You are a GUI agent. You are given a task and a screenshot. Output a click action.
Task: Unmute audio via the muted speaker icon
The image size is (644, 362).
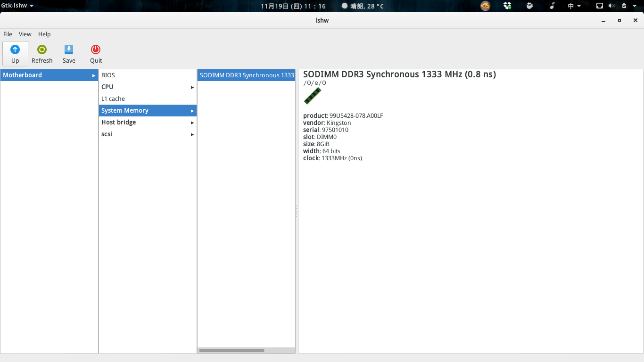tap(612, 6)
